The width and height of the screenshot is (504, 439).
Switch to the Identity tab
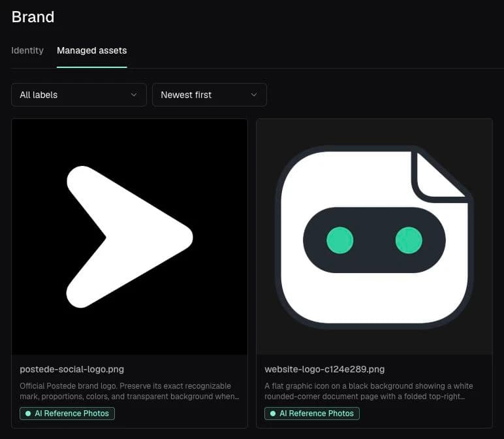pyautogui.click(x=27, y=50)
